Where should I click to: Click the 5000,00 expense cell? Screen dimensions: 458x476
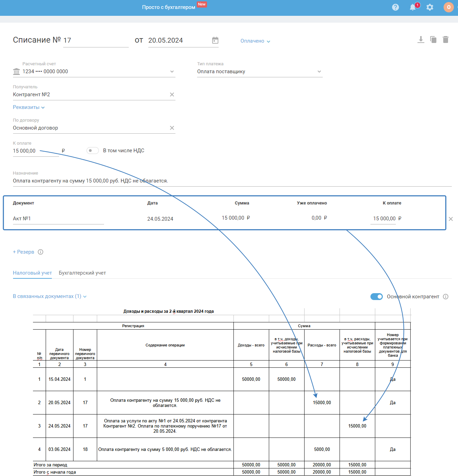(x=322, y=450)
